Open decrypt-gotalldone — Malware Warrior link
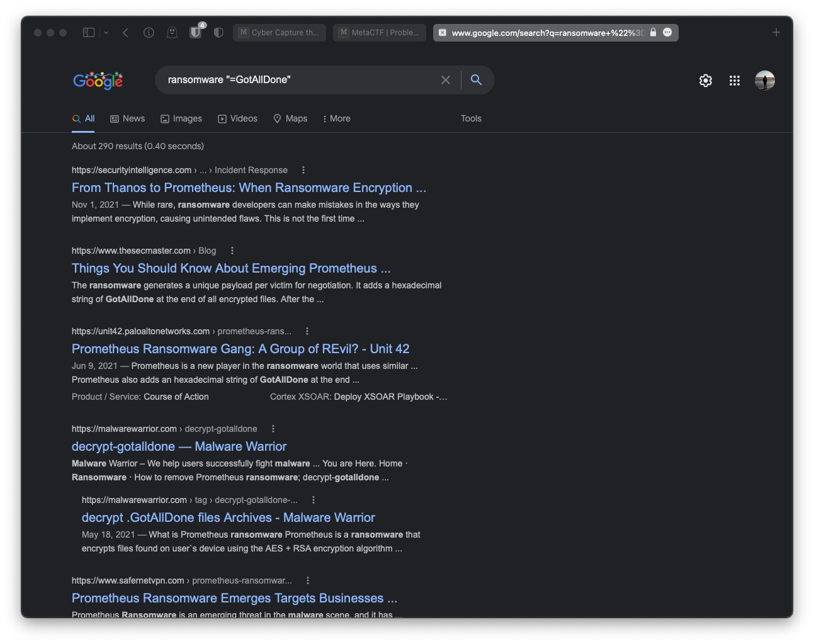Viewport: 814px width, 644px height. [179, 446]
